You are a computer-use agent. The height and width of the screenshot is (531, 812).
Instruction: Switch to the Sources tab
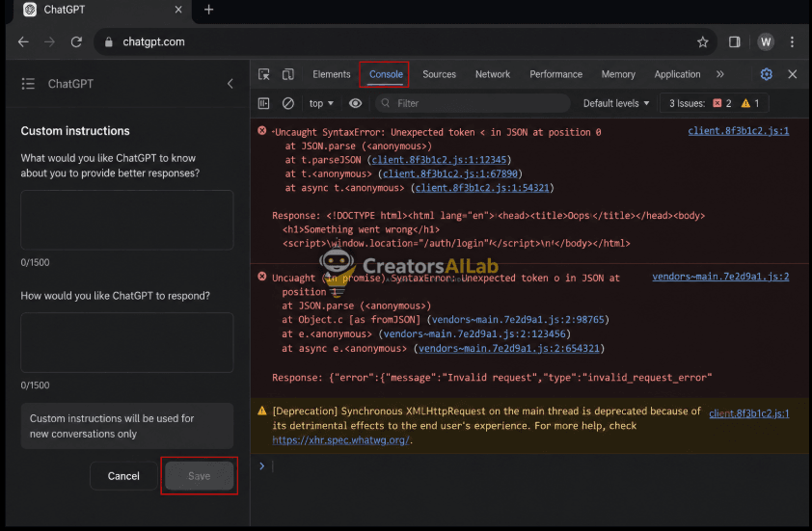click(x=439, y=74)
